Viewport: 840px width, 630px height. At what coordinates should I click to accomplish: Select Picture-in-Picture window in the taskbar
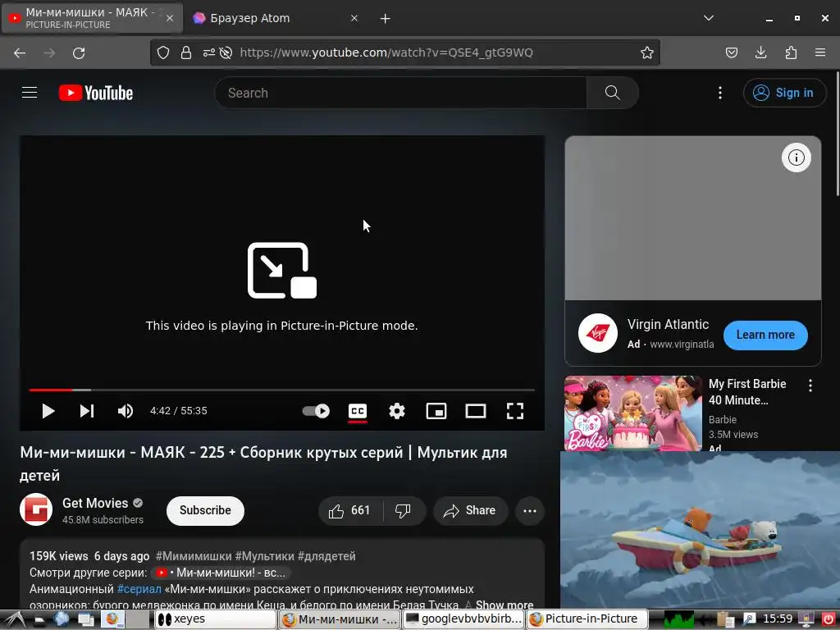587,619
